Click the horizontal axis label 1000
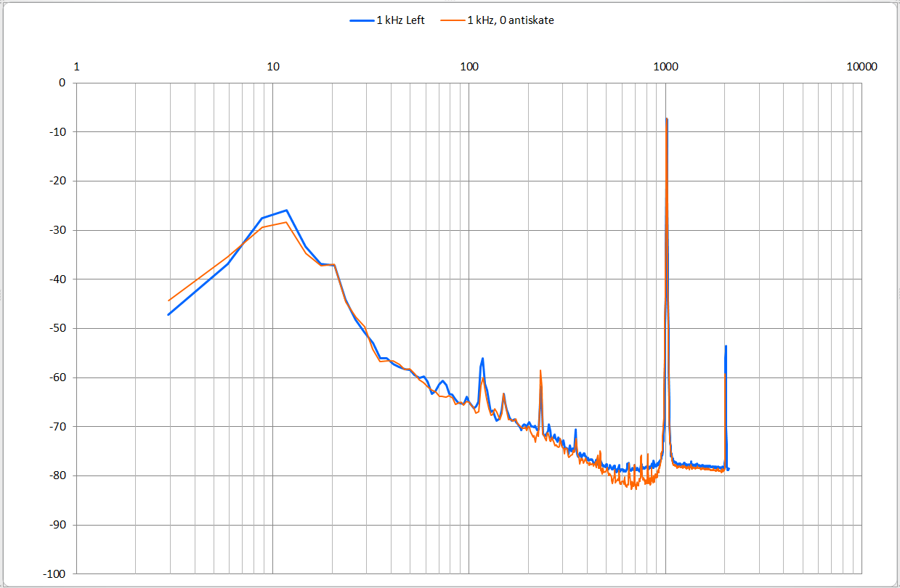 (x=666, y=67)
